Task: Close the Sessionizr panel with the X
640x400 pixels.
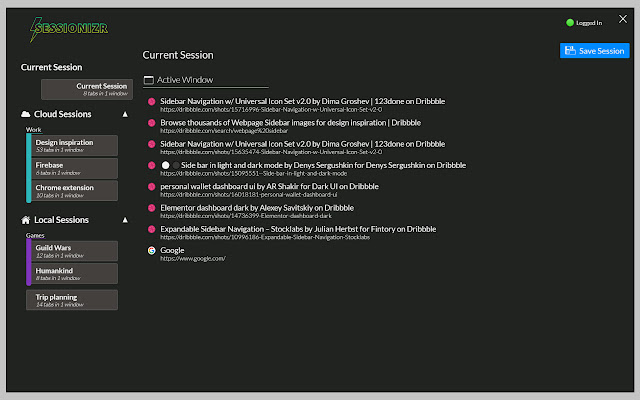Action: (622, 19)
